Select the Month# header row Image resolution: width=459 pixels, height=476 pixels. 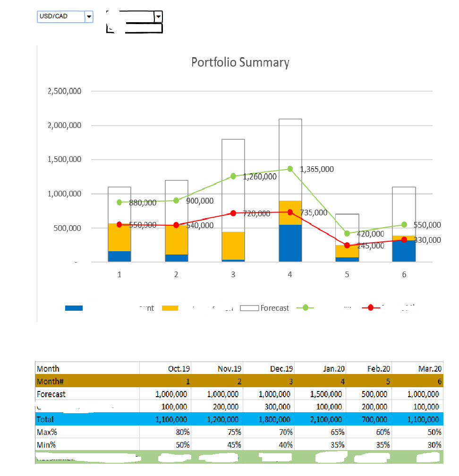47,382
